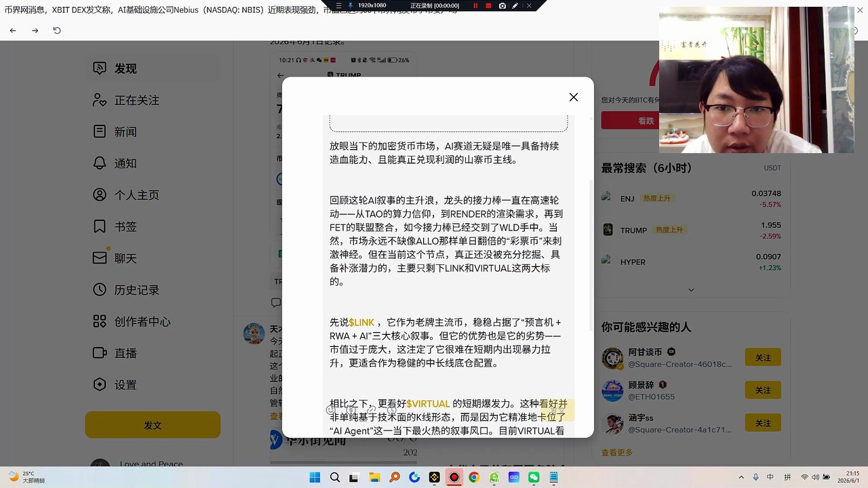Open Google Chrome from the taskbar
The width and height of the screenshot is (868, 488).
tap(474, 478)
